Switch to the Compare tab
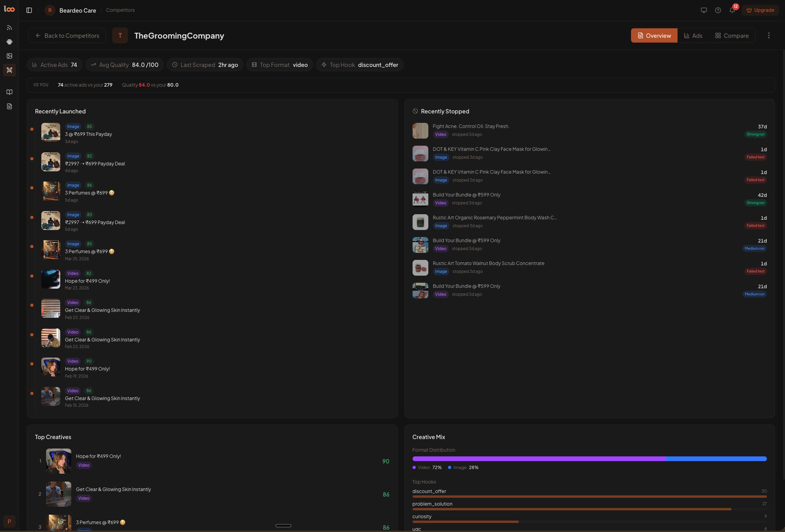This screenshot has width=785, height=532. pyautogui.click(x=732, y=35)
